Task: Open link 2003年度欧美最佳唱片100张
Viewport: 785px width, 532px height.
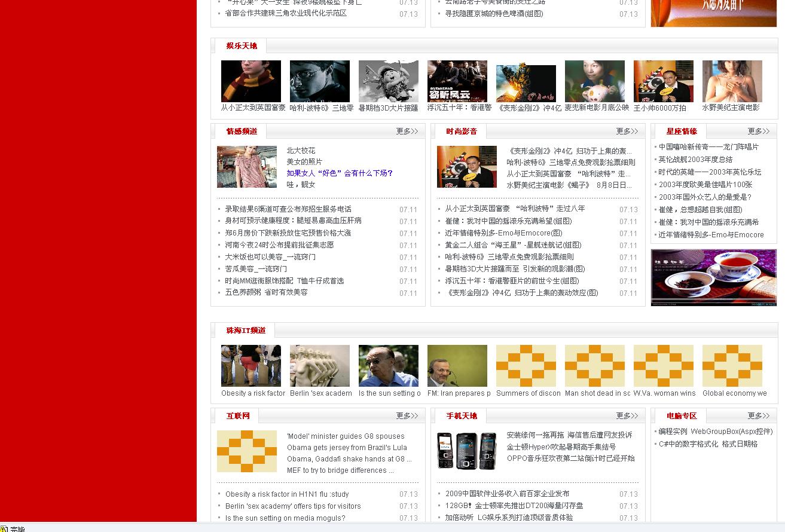Action: click(x=705, y=185)
